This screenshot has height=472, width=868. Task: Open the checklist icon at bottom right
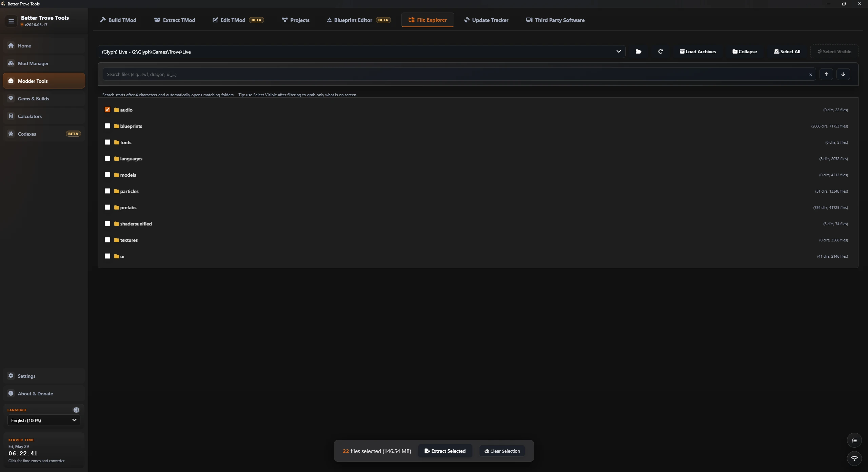[x=854, y=440]
